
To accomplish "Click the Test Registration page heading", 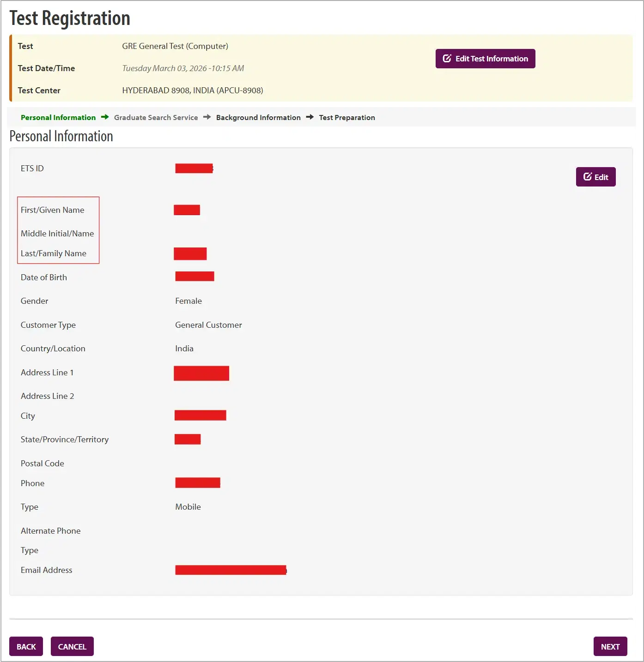I will tap(70, 18).
